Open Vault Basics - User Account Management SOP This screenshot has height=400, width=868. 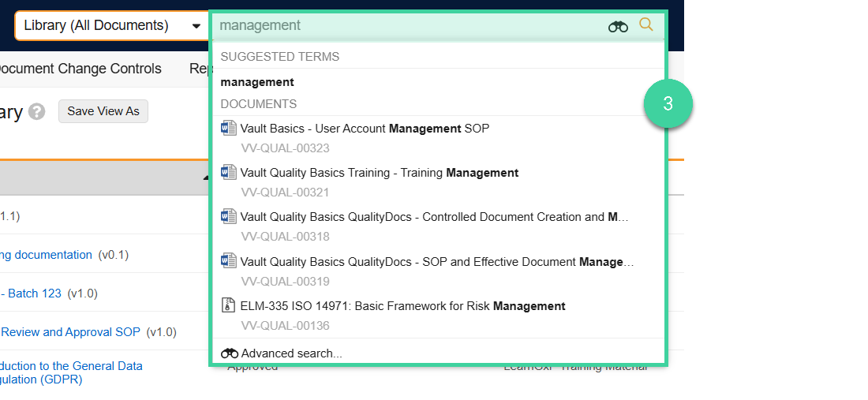point(365,129)
